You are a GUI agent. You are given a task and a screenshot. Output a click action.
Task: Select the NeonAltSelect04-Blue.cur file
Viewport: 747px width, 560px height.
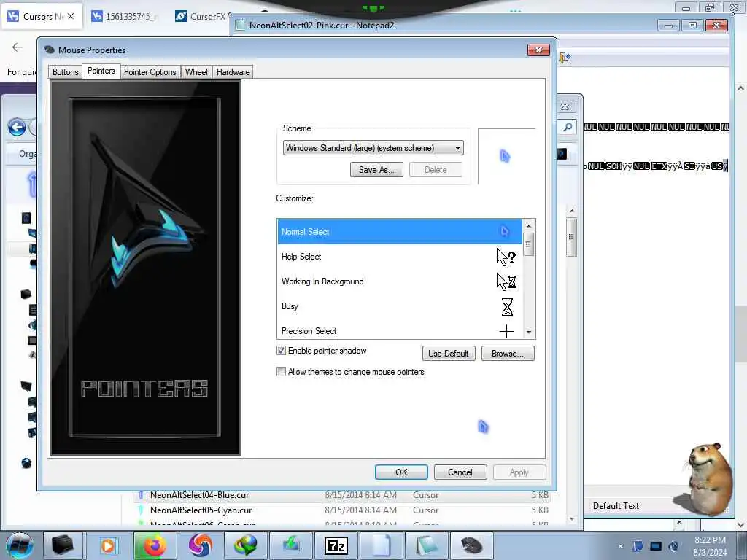[x=342, y=495]
